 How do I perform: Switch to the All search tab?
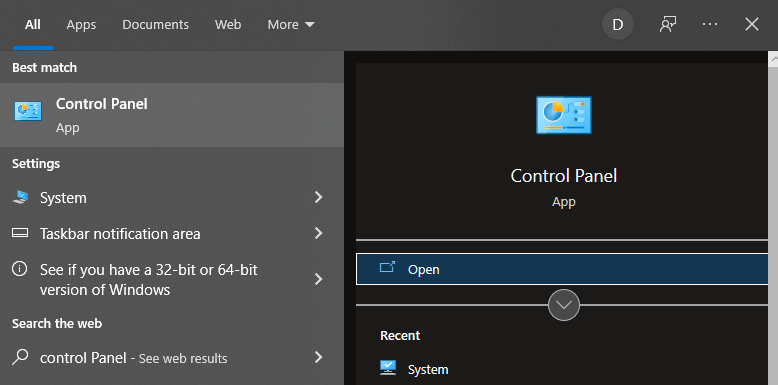coord(33,24)
